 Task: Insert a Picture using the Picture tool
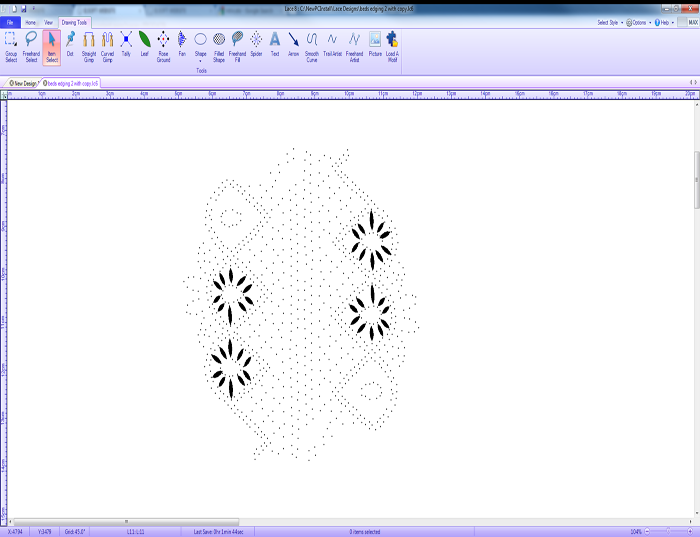[x=375, y=44]
